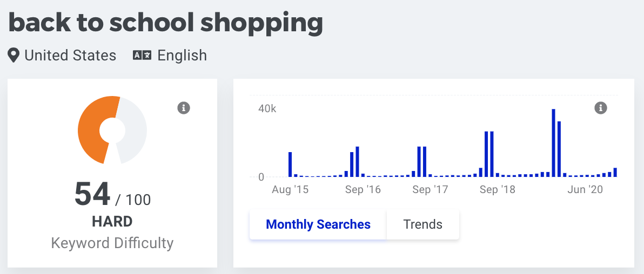Screen dimensions: 644x274
Task: Click the United States location label
Action: (70, 56)
